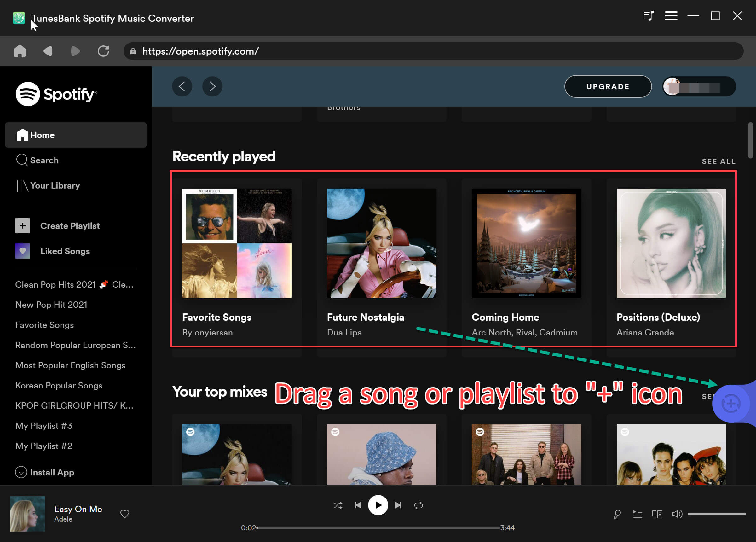Open the account profile dropdown
This screenshot has height=542, width=756.
click(698, 86)
